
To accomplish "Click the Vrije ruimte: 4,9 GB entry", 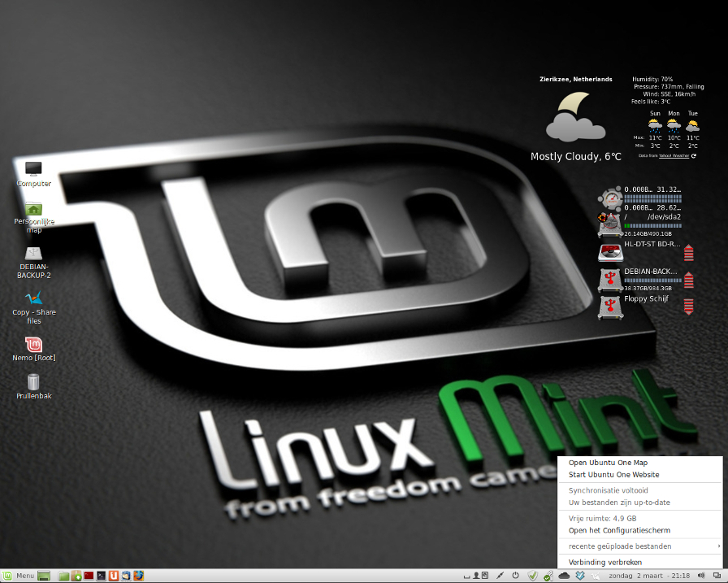I will pyautogui.click(x=640, y=519).
